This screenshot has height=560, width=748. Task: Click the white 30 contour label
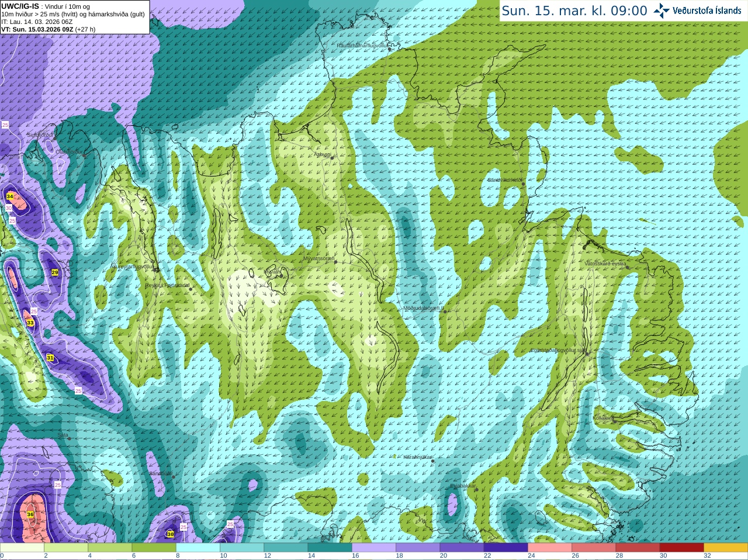point(9,208)
